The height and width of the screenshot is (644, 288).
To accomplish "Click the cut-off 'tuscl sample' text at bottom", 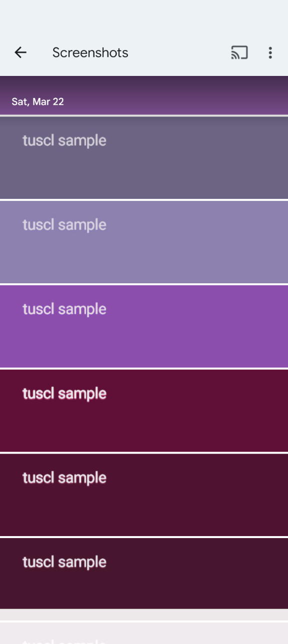I will point(64,641).
